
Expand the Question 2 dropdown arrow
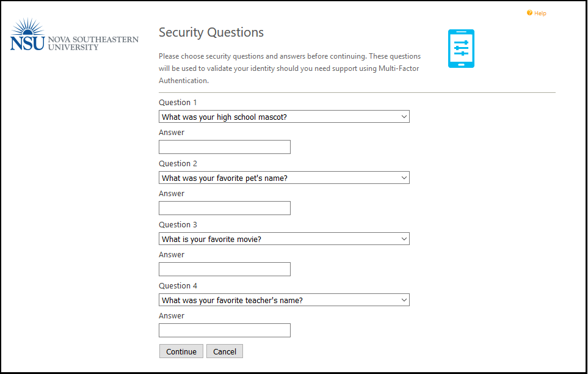pos(404,178)
